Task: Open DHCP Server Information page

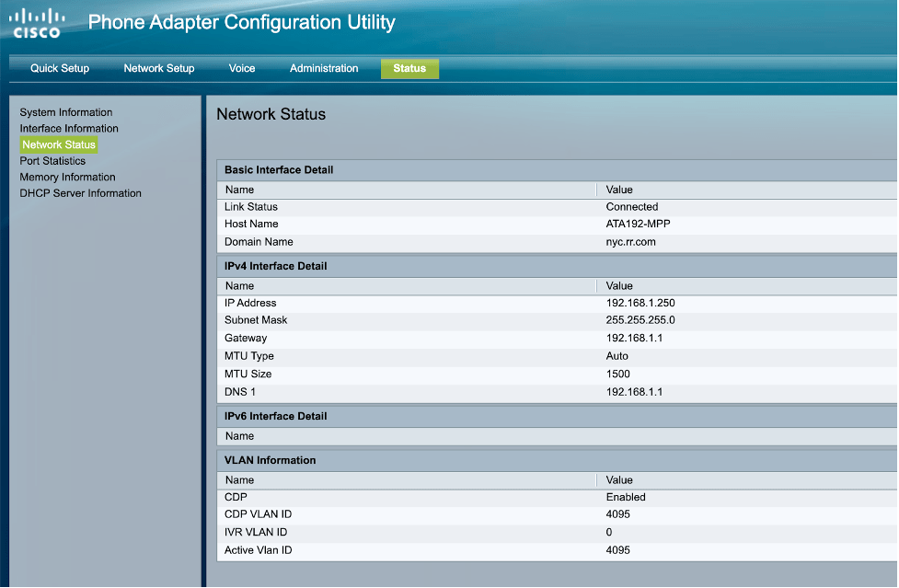Action: [80, 192]
